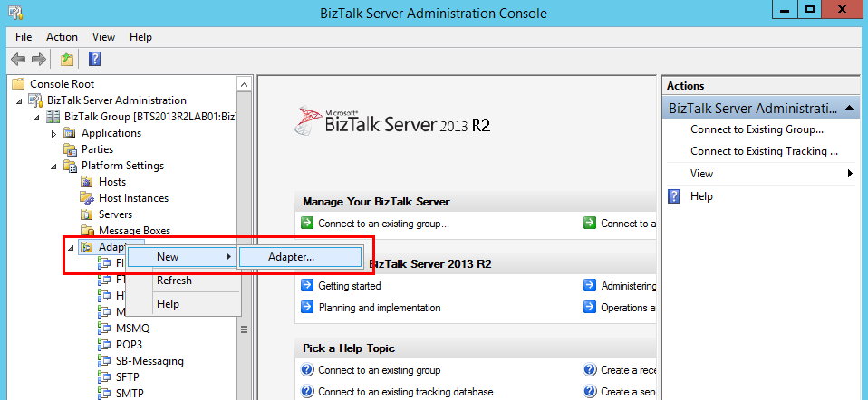Image resolution: width=868 pixels, height=400 pixels.
Task: Open the View submenu arrow in Actions
Action: pos(850,174)
